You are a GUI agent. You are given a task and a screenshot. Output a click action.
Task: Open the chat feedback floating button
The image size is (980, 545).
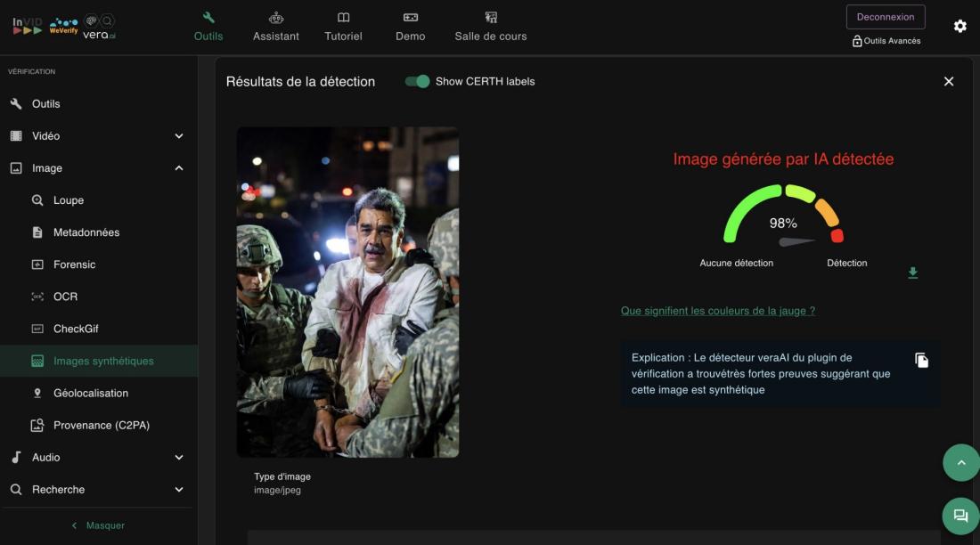960,516
